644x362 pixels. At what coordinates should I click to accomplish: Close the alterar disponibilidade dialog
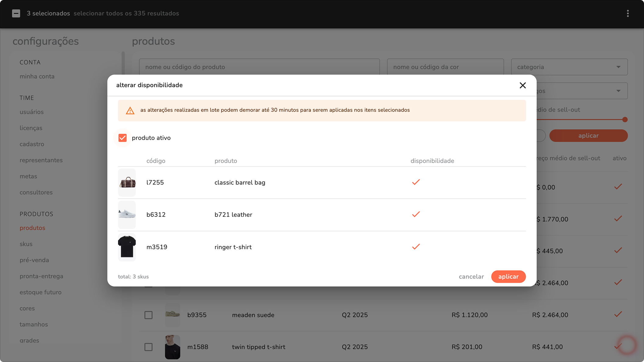(523, 85)
